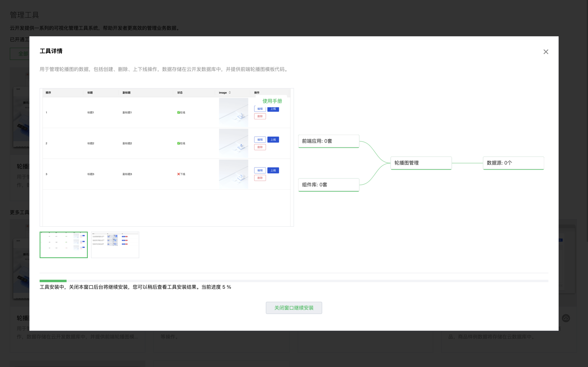Click 上线 button in the 标题2 row
588x367 pixels.
(x=273, y=140)
